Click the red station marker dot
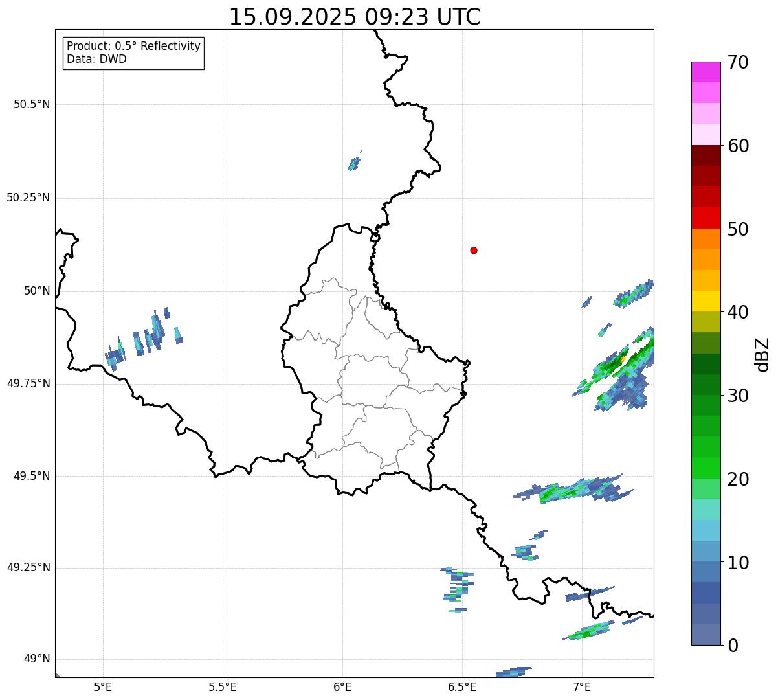The height and width of the screenshot is (700, 778). pos(474,250)
